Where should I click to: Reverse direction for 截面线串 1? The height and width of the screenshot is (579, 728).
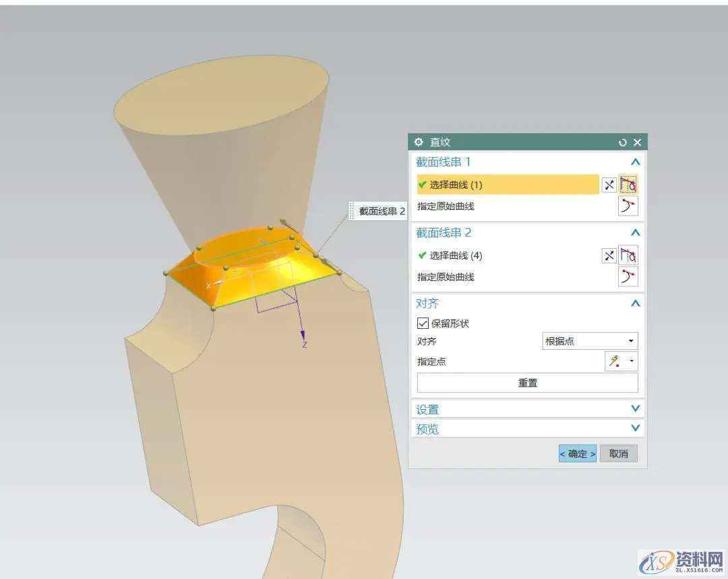click(x=609, y=185)
